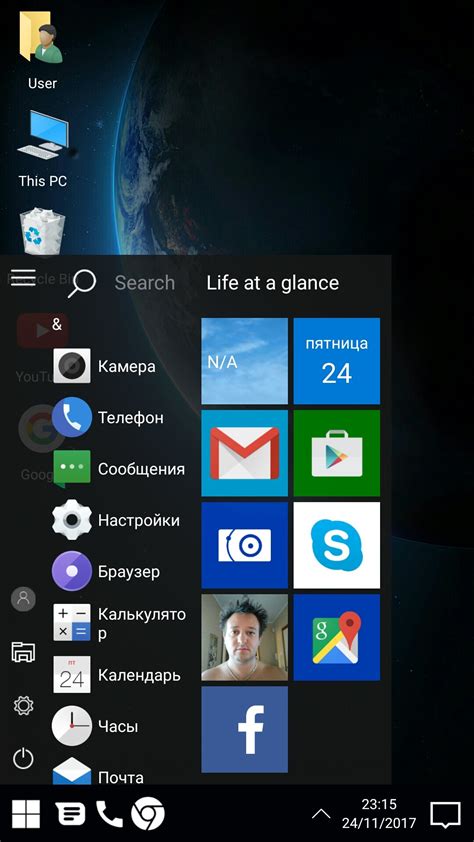The height and width of the screenshot is (842, 474).
Task: Open the Сообщения app icon
Action: point(71,468)
